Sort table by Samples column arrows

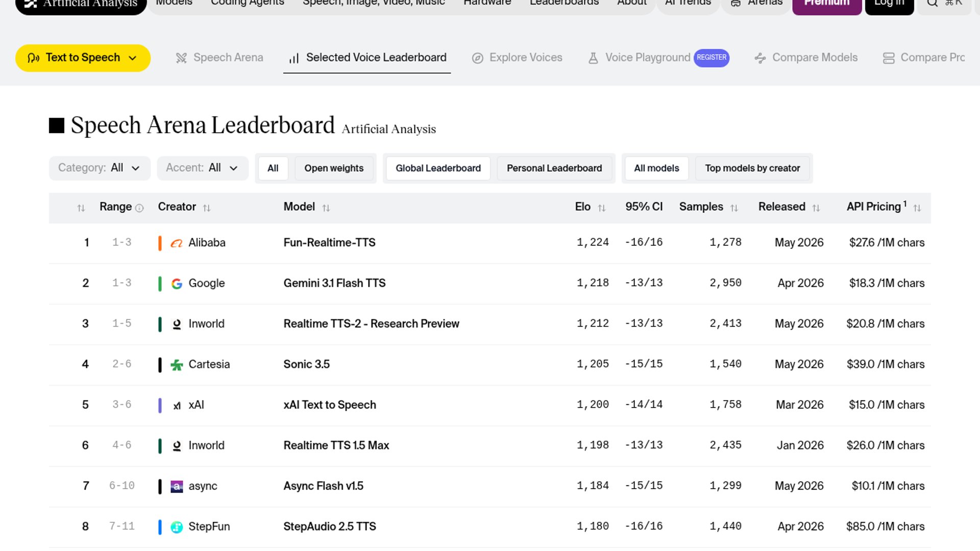click(x=734, y=208)
